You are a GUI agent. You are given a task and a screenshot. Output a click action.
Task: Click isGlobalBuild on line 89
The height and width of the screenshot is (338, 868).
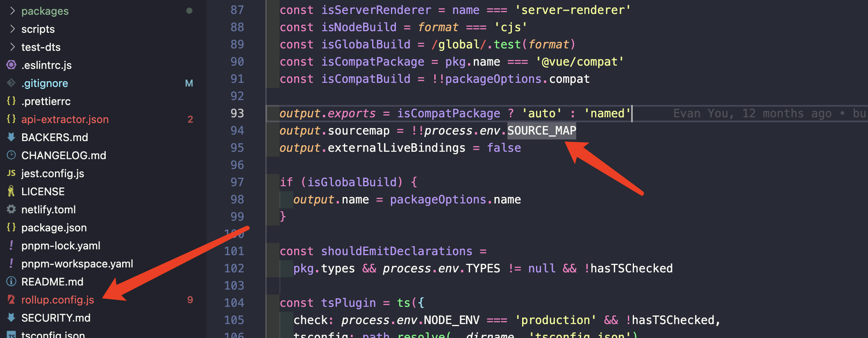pos(366,44)
